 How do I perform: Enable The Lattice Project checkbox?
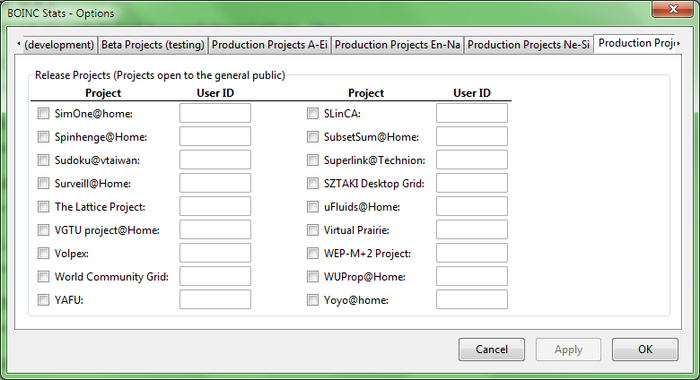[43, 206]
